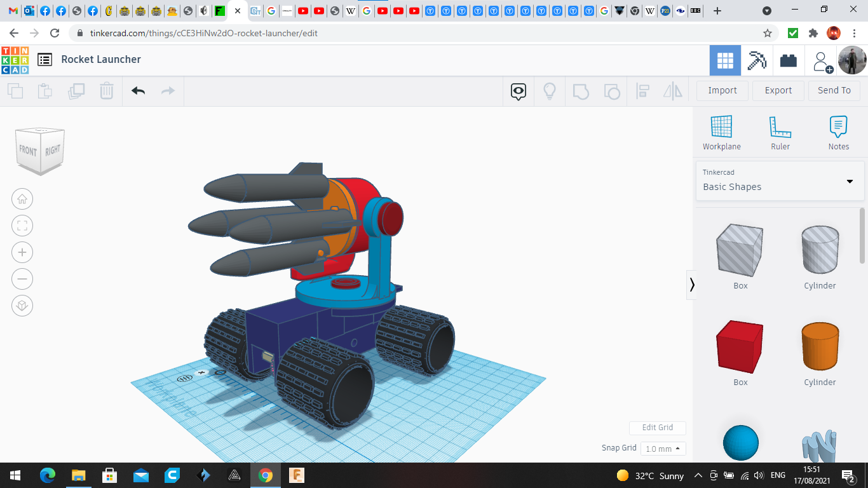Click the Home view button

22,199
